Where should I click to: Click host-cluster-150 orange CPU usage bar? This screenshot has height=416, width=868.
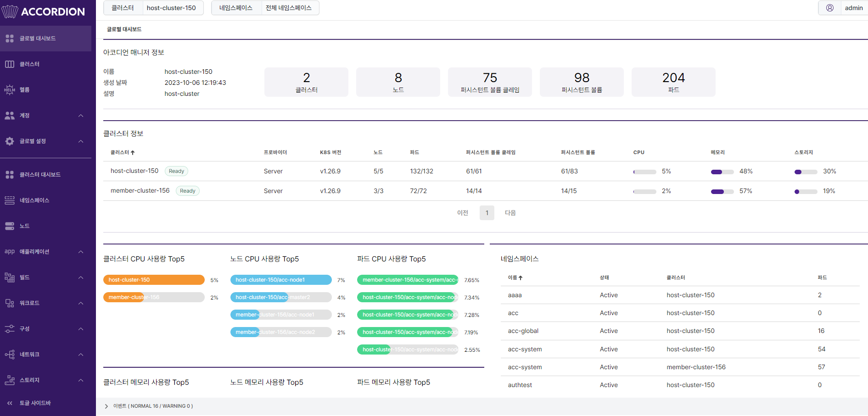pyautogui.click(x=154, y=280)
